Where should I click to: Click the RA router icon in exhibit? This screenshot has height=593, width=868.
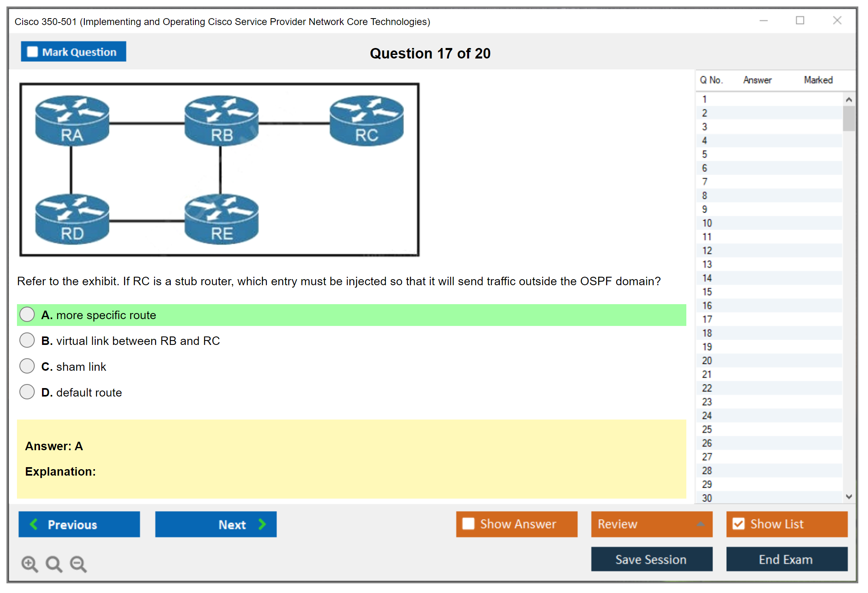point(72,120)
